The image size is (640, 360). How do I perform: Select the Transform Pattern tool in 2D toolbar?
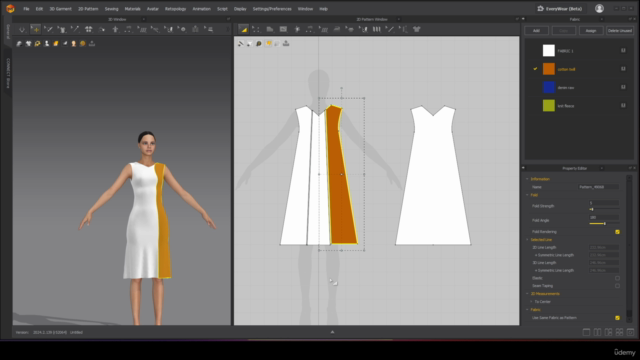[x=243, y=29]
